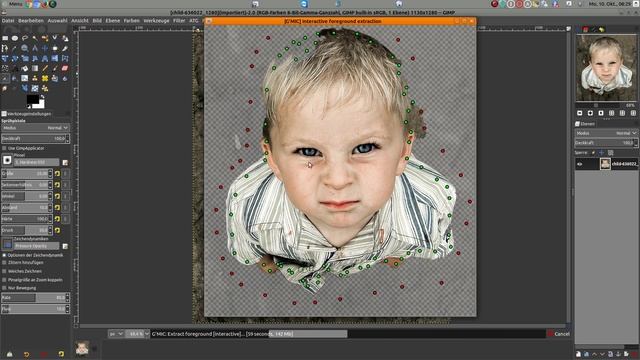Reset the Größe brush size value
The image size is (640, 360).
pos(57,173)
